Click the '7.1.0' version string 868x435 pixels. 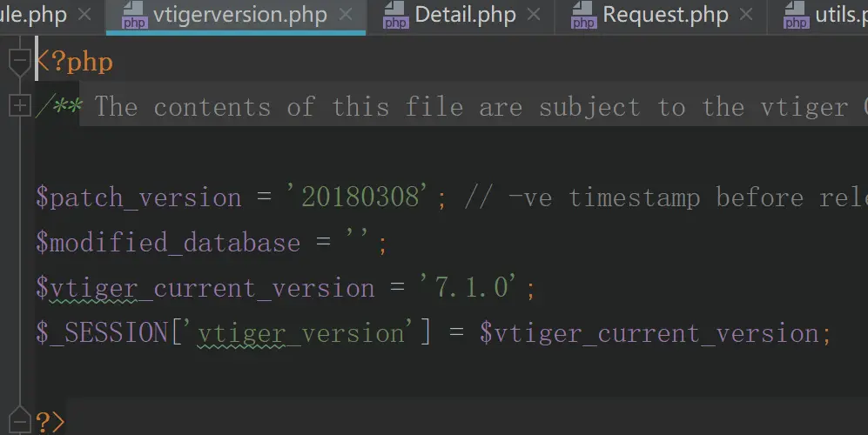[468, 287]
